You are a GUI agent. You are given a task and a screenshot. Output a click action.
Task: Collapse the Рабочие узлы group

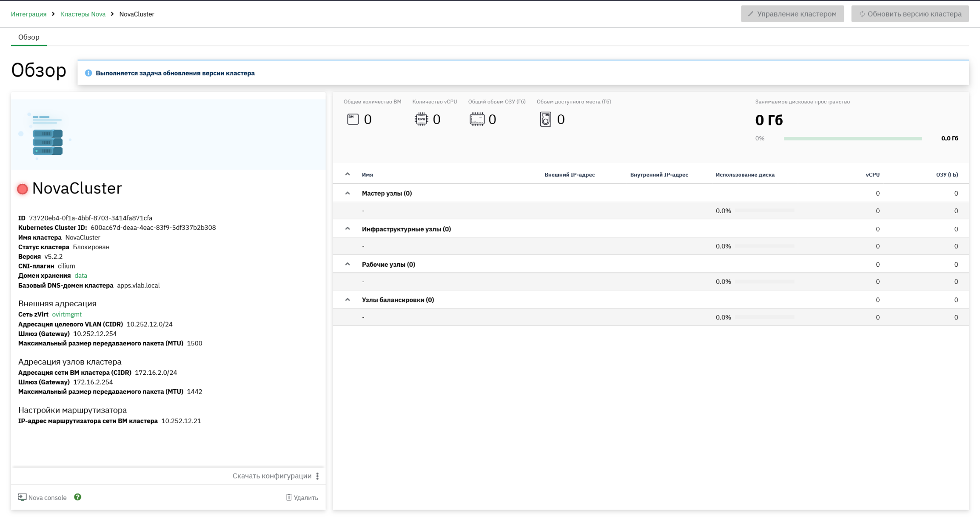click(x=348, y=264)
